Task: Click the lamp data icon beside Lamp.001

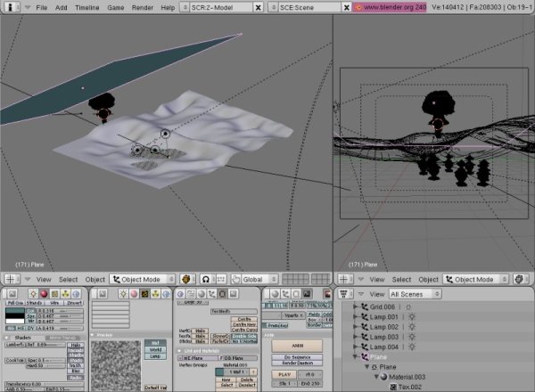Action: [412, 317]
